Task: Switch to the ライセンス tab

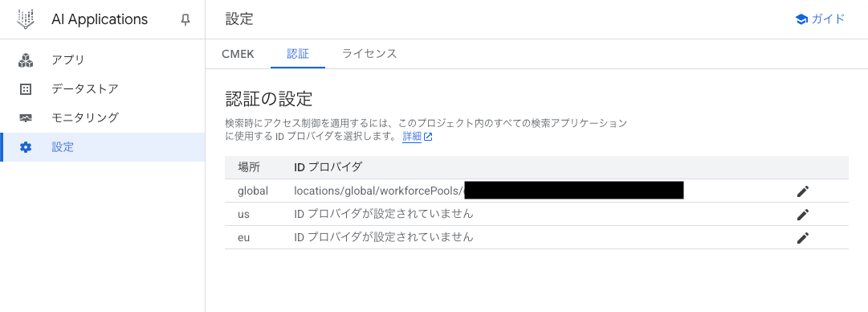Action: click(369, 55)
